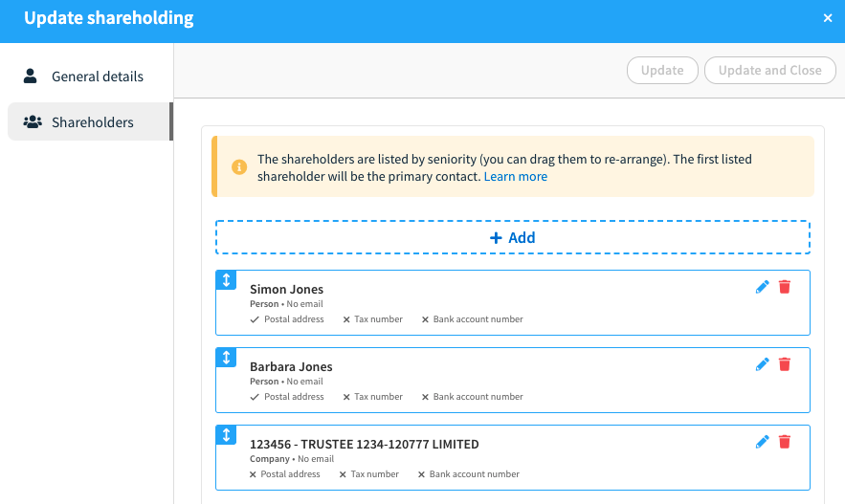Click the info icon in the yellow notice
Screen dimensions: 845x504
(239, 167)
